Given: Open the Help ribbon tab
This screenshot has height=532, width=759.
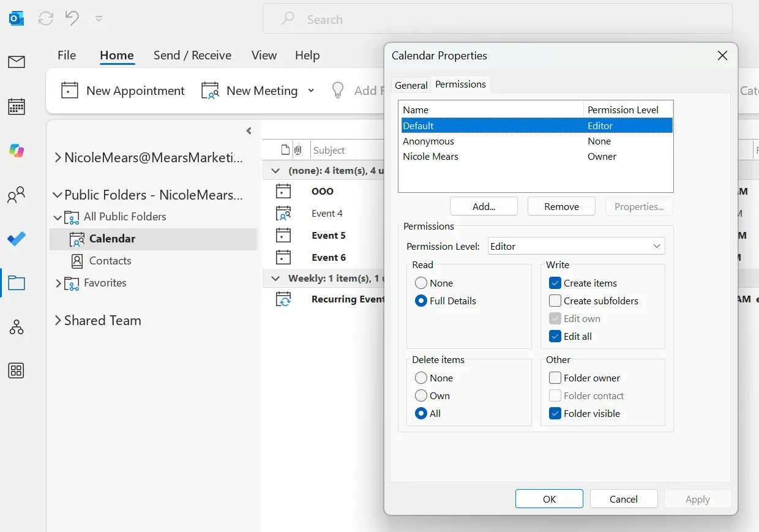Looking at the screenshot, I should coord(307,55).
